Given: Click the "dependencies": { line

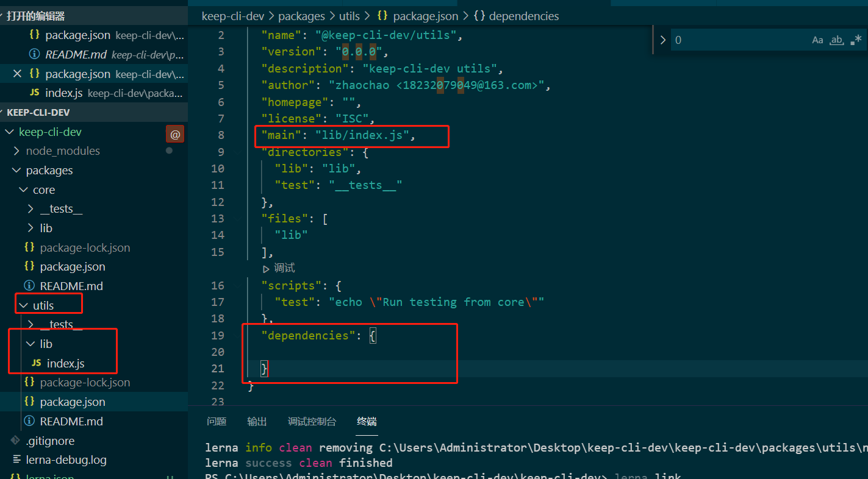Looking at the screenshot, I should click(x=318, y=335).
